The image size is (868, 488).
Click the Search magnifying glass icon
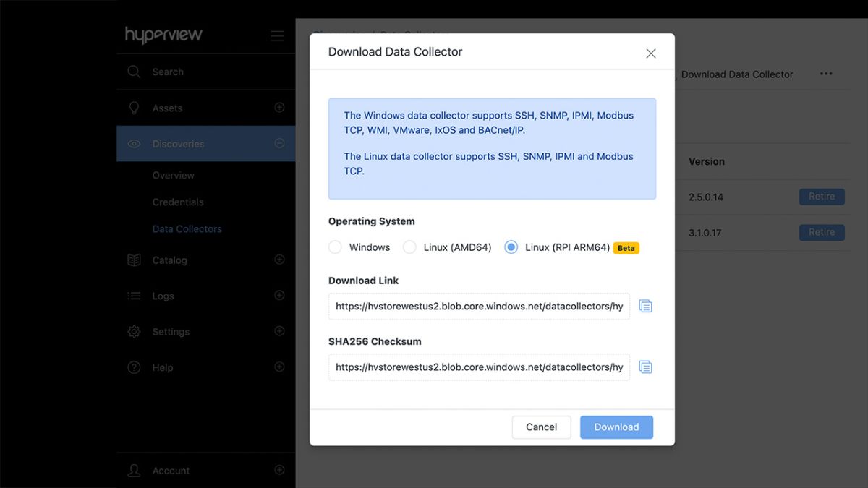point(134,72)
